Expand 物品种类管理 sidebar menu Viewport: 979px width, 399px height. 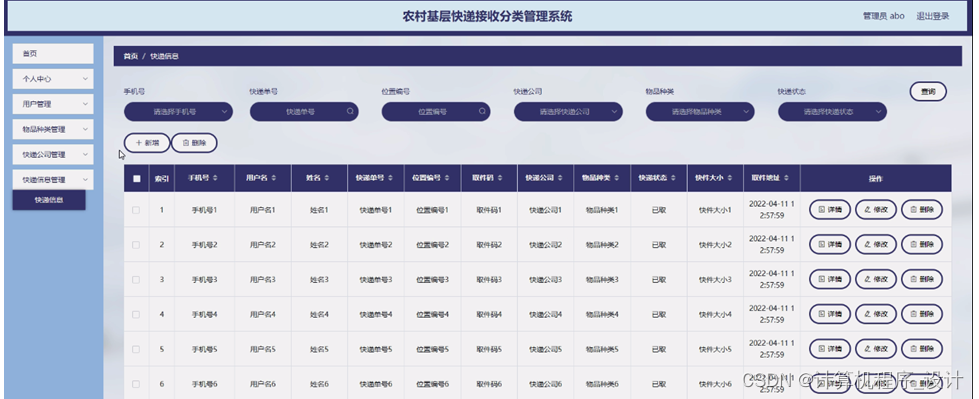53,129
